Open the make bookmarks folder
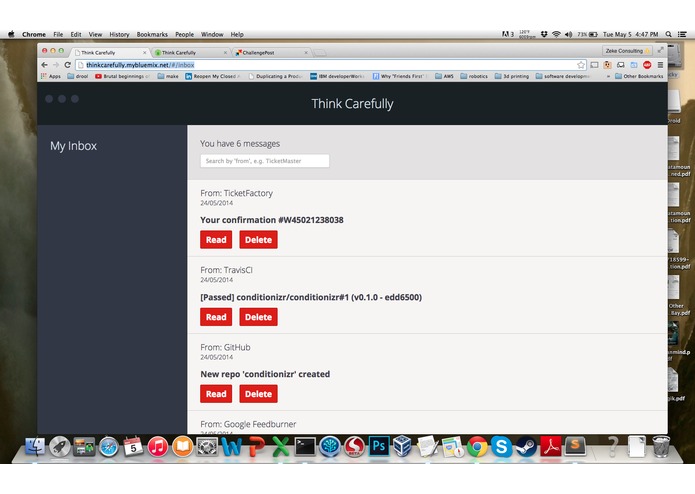The height and width of the screenshot is (494, 695). [168, 76]
